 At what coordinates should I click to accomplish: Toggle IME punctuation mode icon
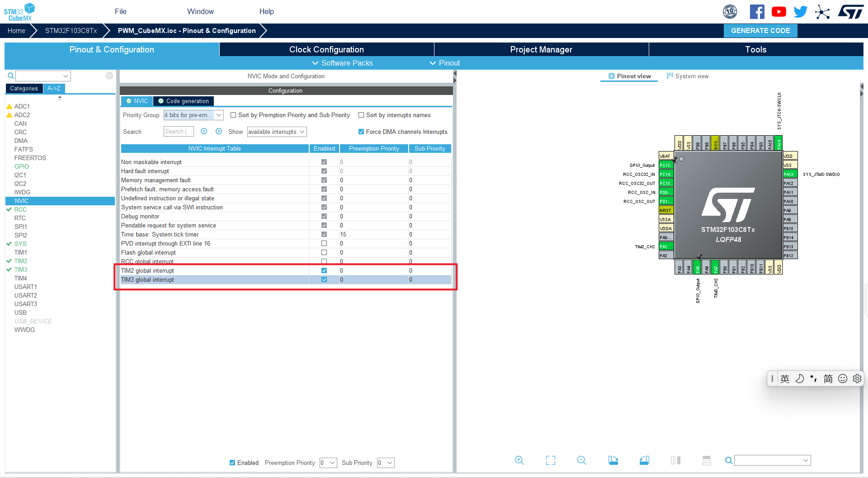(814, 379)
